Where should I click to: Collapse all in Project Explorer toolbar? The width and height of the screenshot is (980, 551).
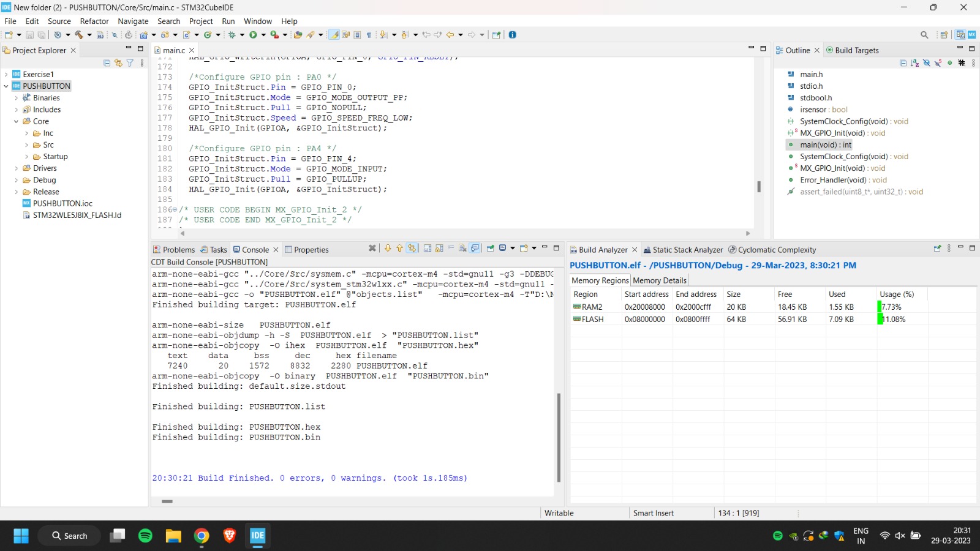click(x=107, y=63)
